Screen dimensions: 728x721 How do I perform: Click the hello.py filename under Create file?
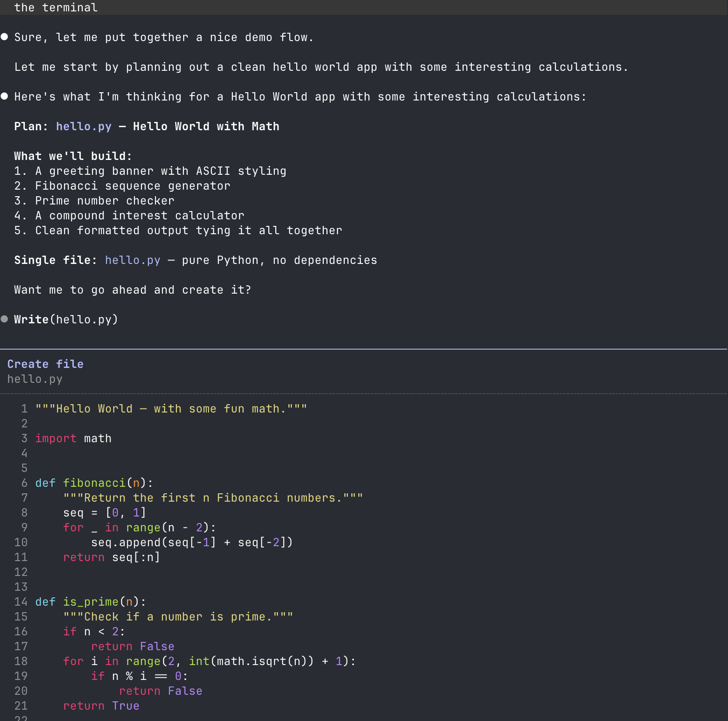click(35, 379)
